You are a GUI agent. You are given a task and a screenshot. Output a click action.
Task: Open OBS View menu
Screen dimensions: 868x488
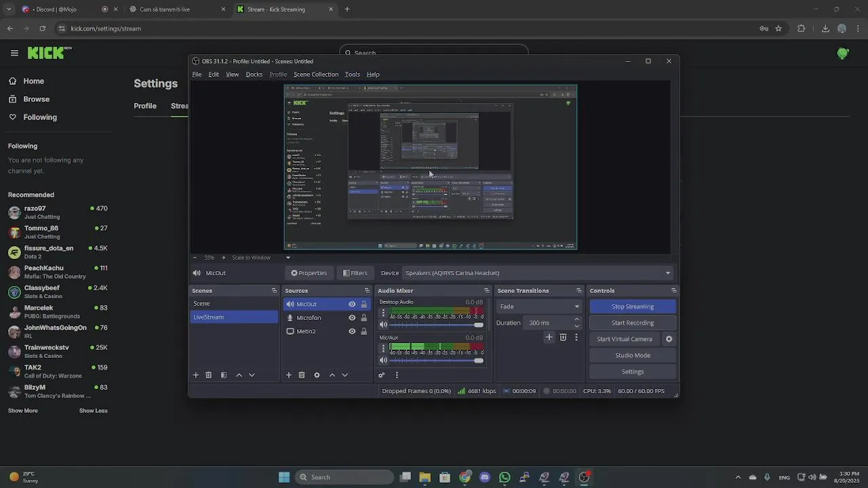pos(233,75)
